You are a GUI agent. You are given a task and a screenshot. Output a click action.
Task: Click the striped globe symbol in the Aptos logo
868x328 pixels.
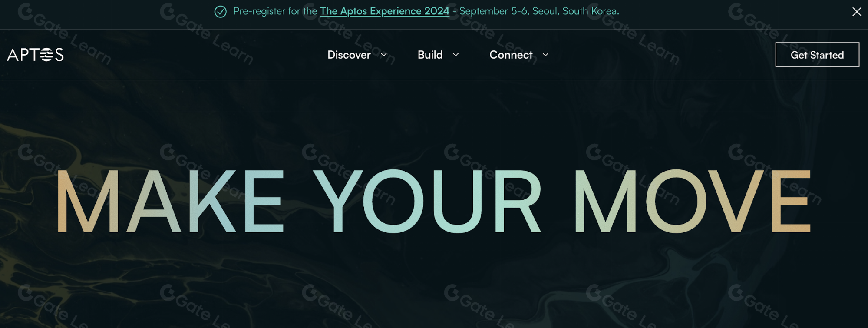(x=46, y=55)
